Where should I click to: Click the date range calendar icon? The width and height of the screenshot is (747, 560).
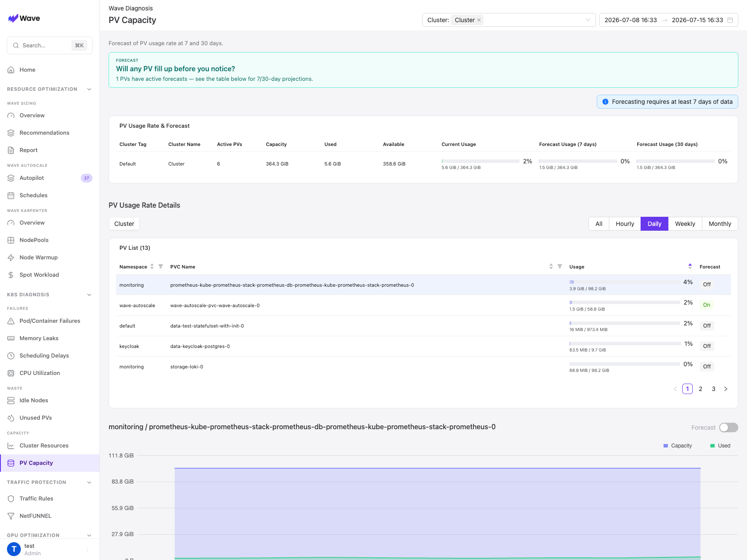pyautogui.click(x=730, y=20)
